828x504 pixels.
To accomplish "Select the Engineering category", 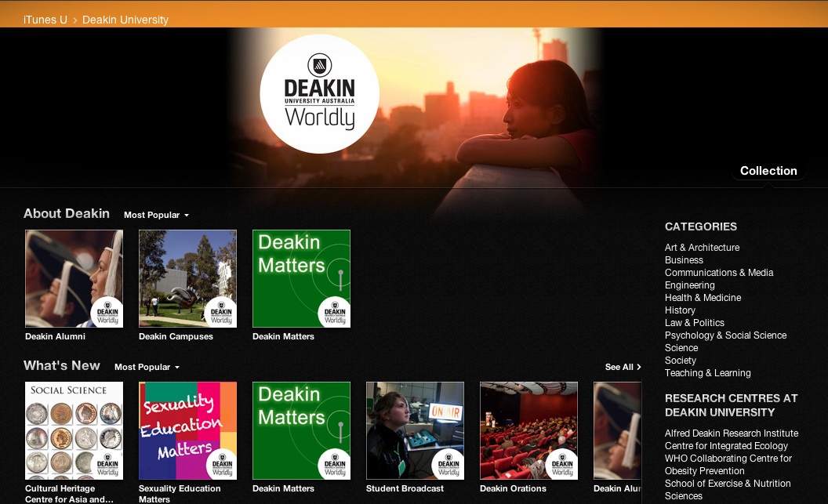I will click(690, 285).
